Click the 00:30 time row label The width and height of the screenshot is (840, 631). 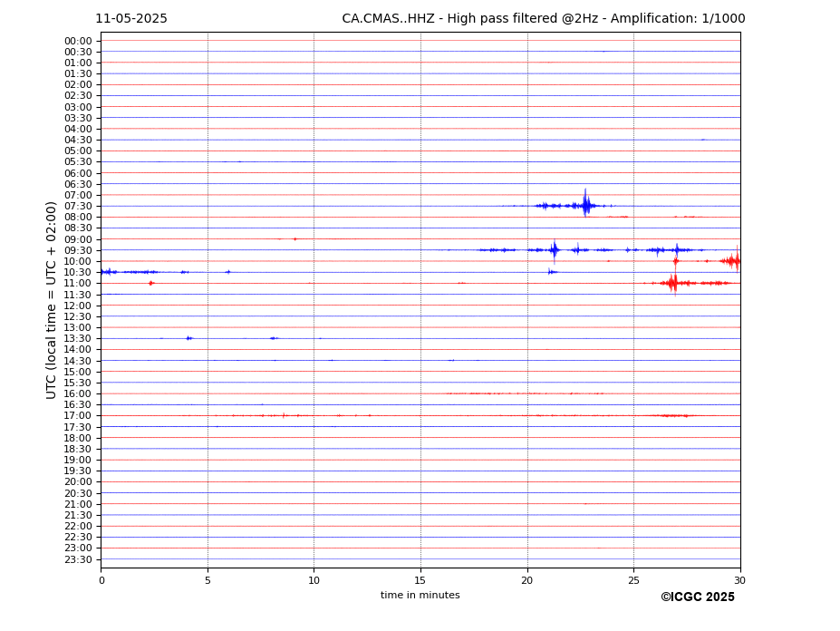pos(78,52)
